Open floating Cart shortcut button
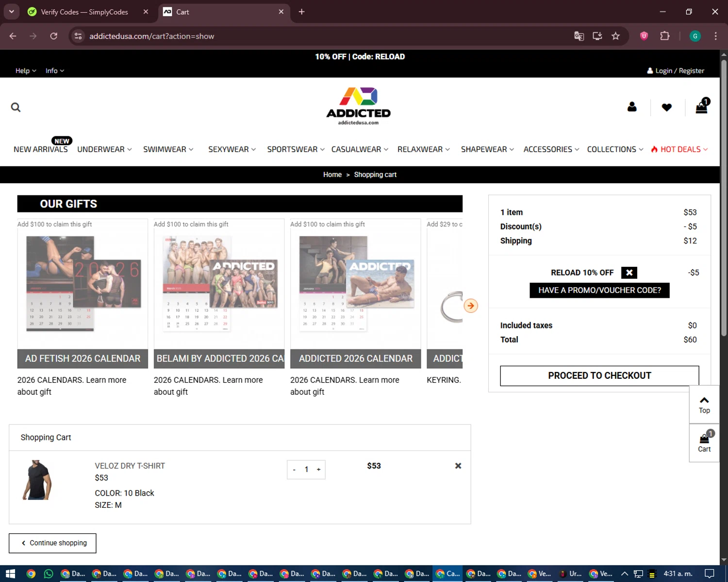 (x=704, y=443)
